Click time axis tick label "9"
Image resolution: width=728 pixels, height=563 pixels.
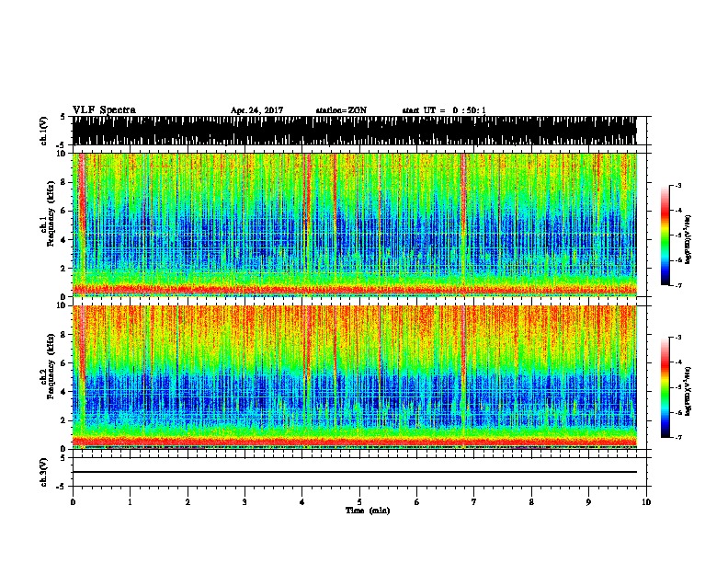[588, 502]
